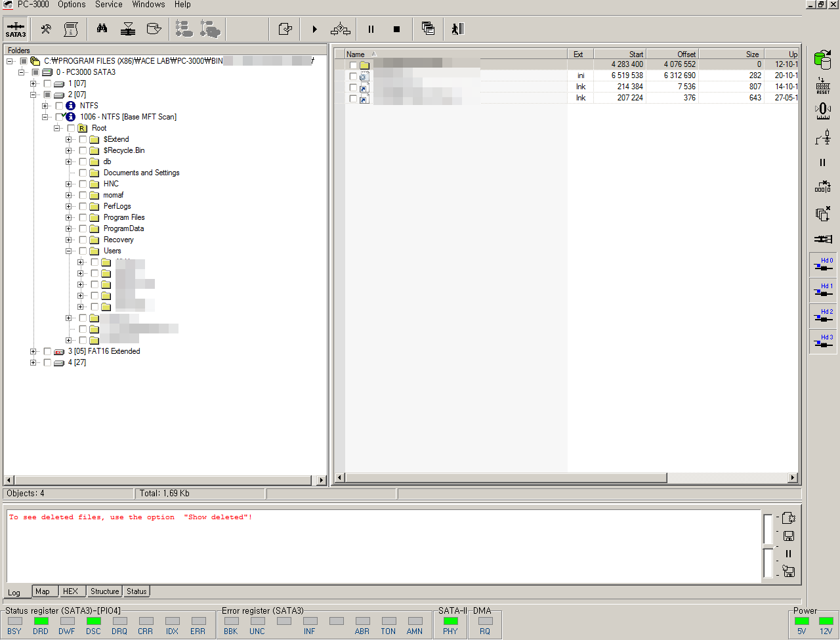Toggle head Hd 3 button
Image resolution: width=840 pixels, height=640 pixels.
tap(823, 342)
